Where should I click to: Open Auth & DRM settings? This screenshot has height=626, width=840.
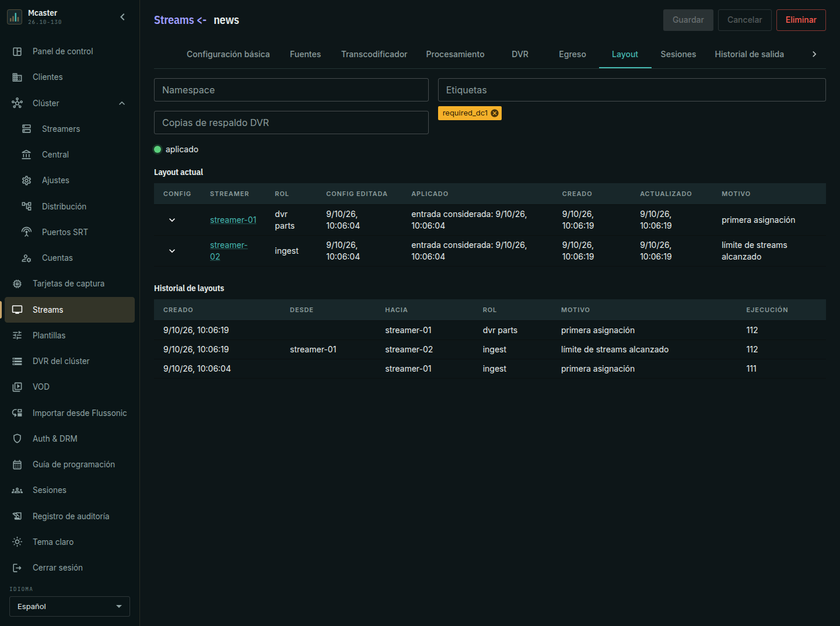tap(69, 439)
